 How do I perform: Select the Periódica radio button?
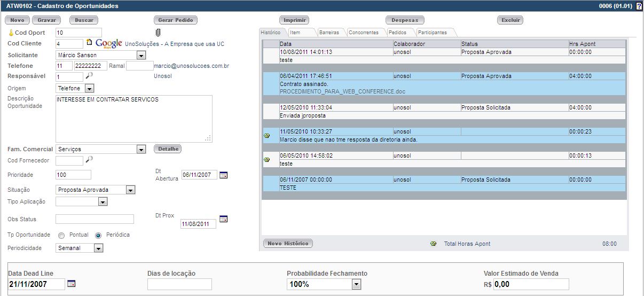(98, 235)
